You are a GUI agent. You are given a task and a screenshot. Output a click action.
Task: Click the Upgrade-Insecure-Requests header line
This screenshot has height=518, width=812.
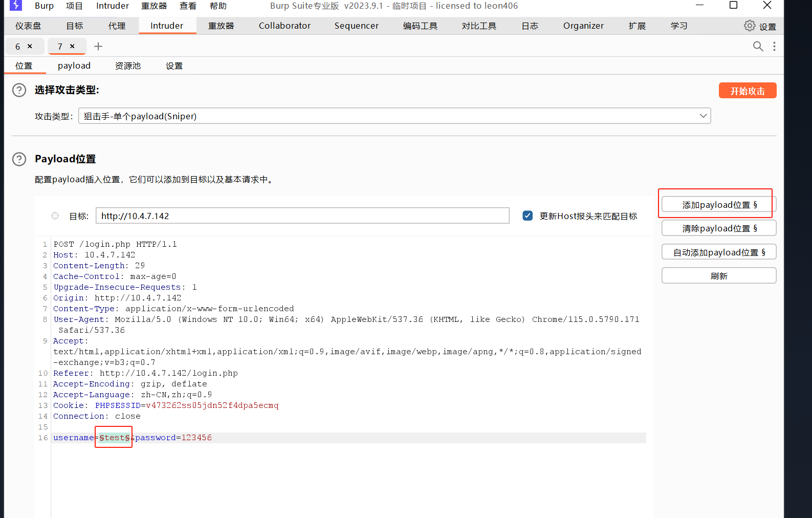coord(125,287)
